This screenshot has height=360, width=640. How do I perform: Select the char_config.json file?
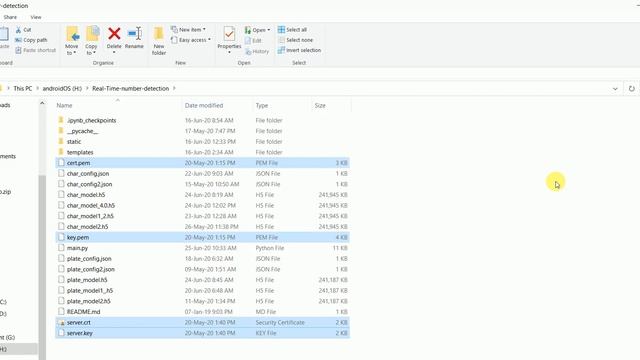click(x=202, y=173)
